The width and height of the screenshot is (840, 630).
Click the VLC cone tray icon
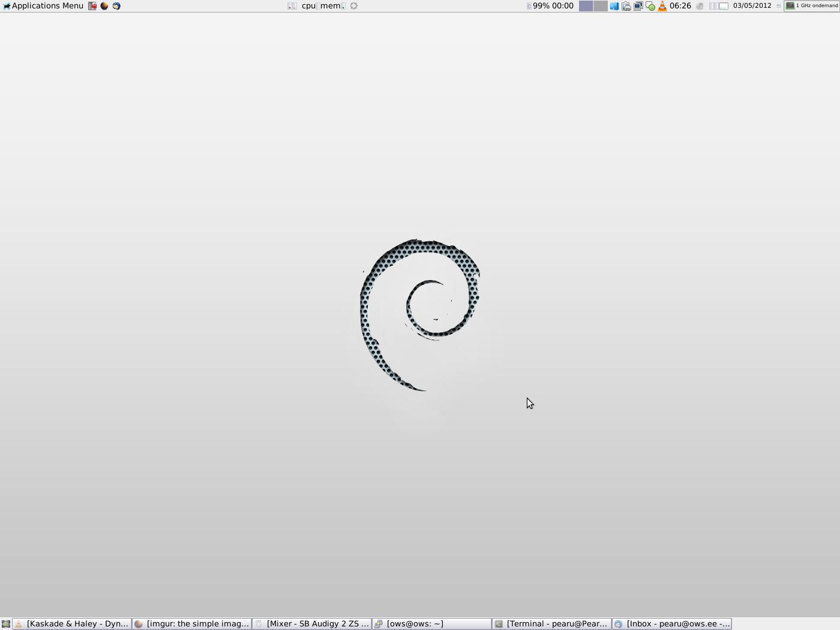point(662,6)
